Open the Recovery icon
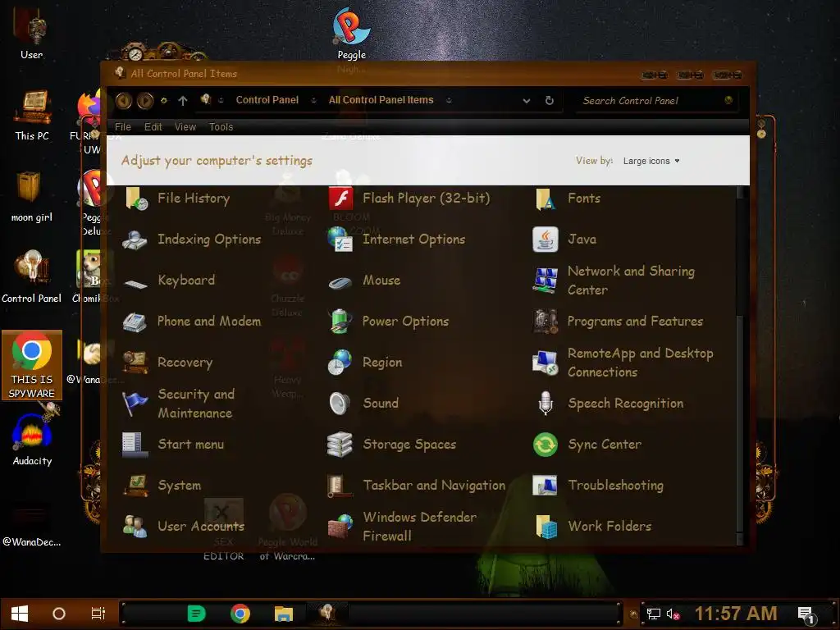The height and width of the screenshot is (630, 840). point(135,363)
